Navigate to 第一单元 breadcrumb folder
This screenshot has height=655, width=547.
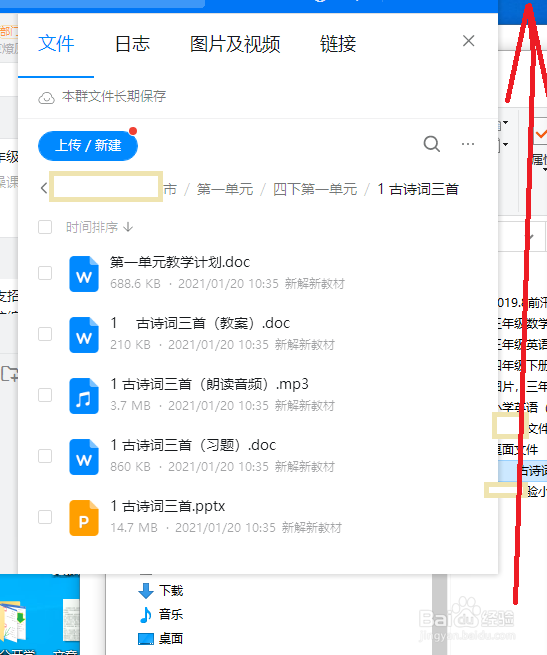click(225, 189)
